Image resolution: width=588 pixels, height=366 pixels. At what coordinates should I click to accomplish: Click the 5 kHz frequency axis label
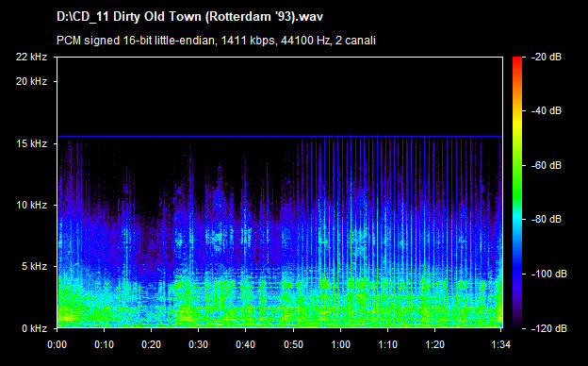click(34, 267)
